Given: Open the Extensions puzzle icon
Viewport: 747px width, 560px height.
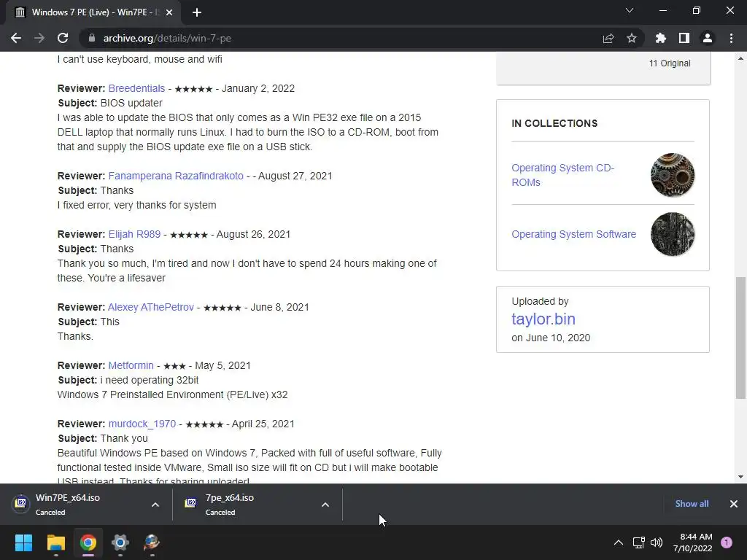Looking at the screenshot, I should tap(660, 38).
